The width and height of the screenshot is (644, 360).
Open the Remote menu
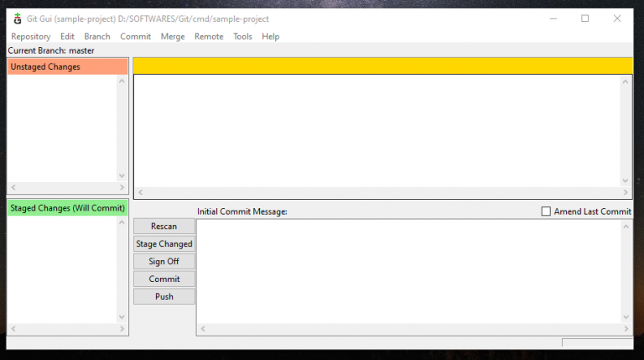coord(209,37)
